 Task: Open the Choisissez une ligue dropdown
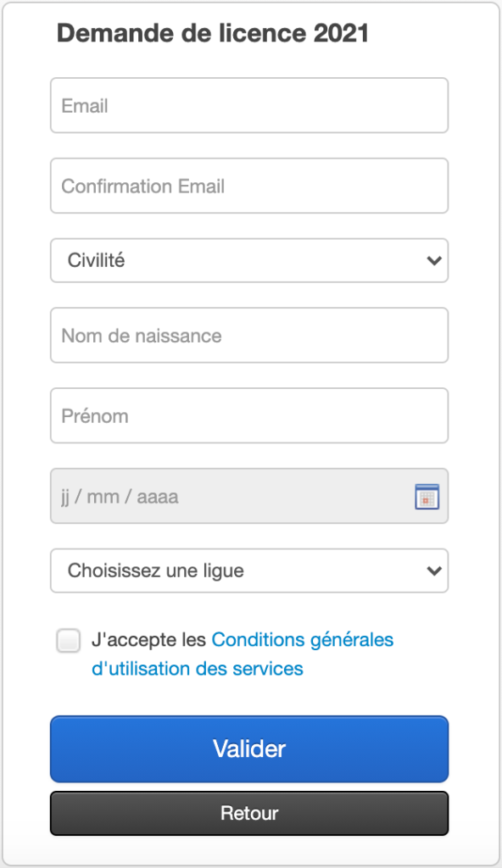pos(249,570)
